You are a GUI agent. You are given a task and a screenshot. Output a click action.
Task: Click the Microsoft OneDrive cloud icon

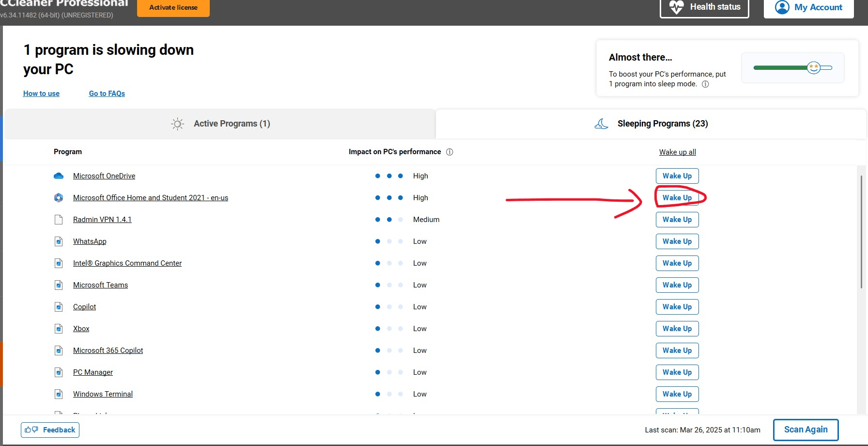(59, 176)
